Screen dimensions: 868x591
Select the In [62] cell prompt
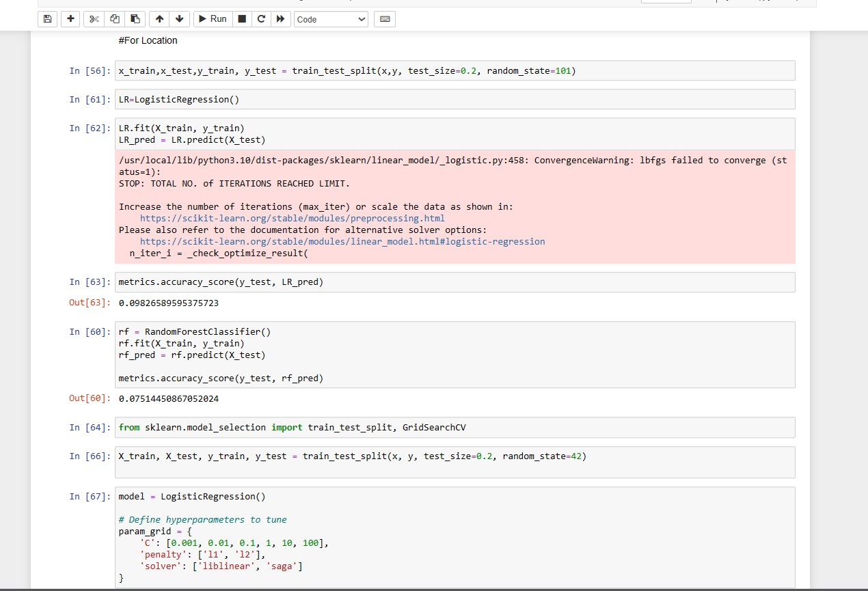coord(90,128)
